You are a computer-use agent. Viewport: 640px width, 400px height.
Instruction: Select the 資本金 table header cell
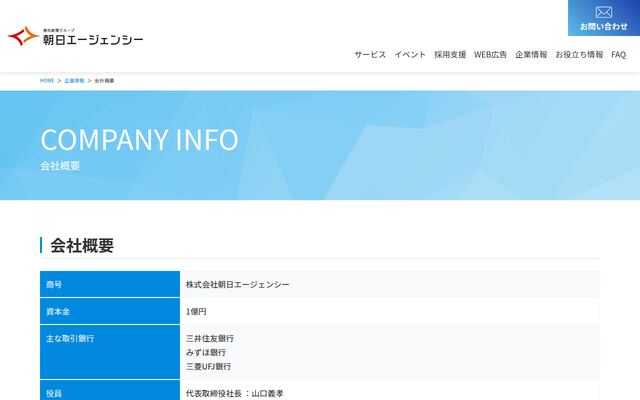(x=110, y=311)
